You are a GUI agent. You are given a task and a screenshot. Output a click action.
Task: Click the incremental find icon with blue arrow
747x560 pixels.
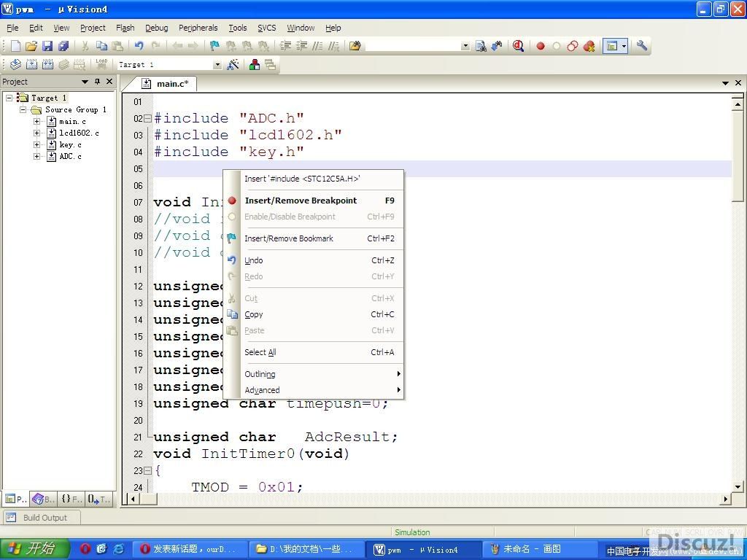496,46
